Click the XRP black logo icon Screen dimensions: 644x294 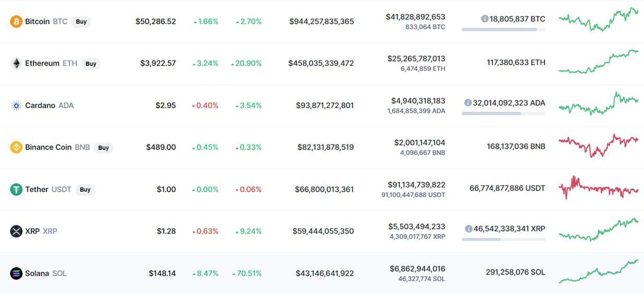click(x=16, y=231)
